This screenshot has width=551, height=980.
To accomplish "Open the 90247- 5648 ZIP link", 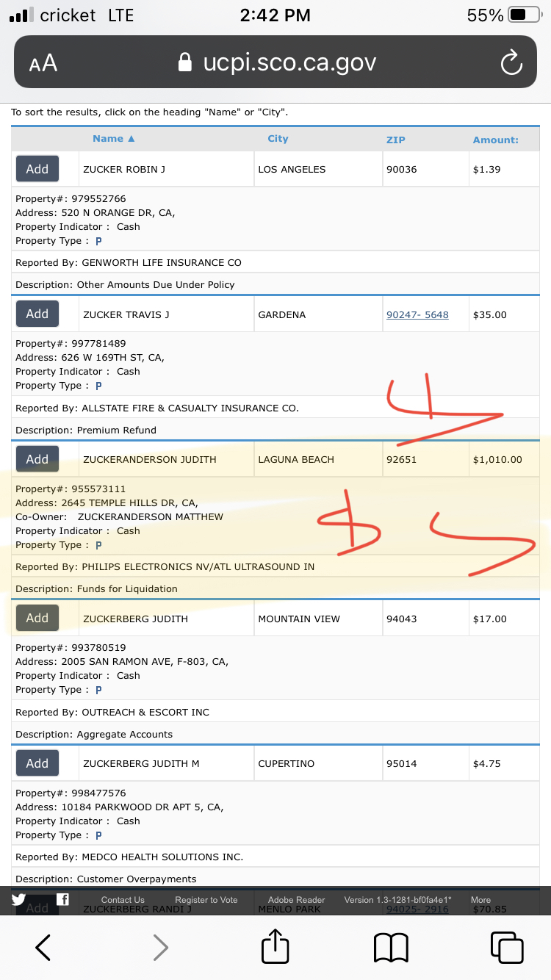I will tap(417, 314).
